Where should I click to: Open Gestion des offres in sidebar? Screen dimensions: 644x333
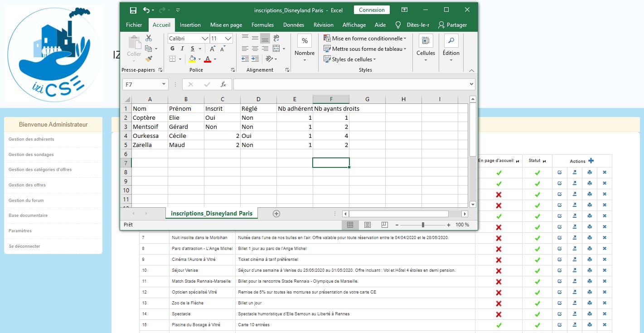click(27, 185)
